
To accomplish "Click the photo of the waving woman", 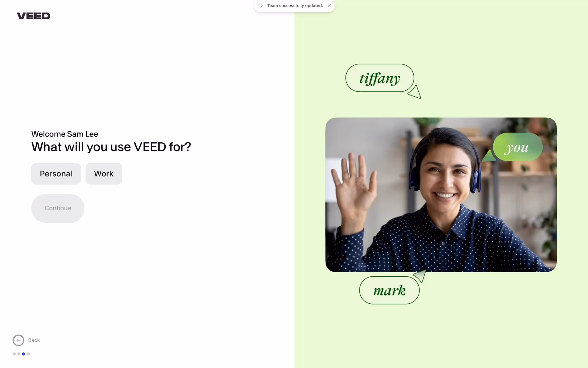I will click(x=441, y=195).
